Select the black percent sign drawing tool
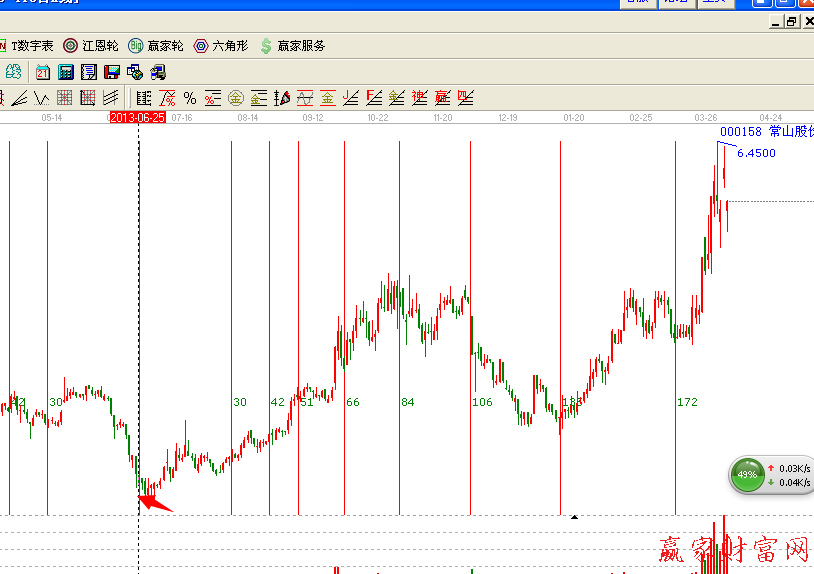This screenshot has height=574, width=814. tap(190, 98)
